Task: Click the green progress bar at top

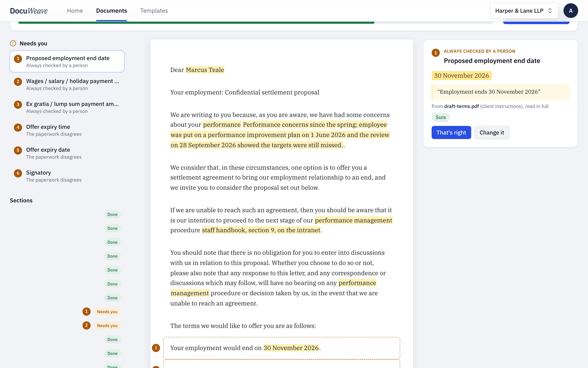Action: click(x=196, y=23)
